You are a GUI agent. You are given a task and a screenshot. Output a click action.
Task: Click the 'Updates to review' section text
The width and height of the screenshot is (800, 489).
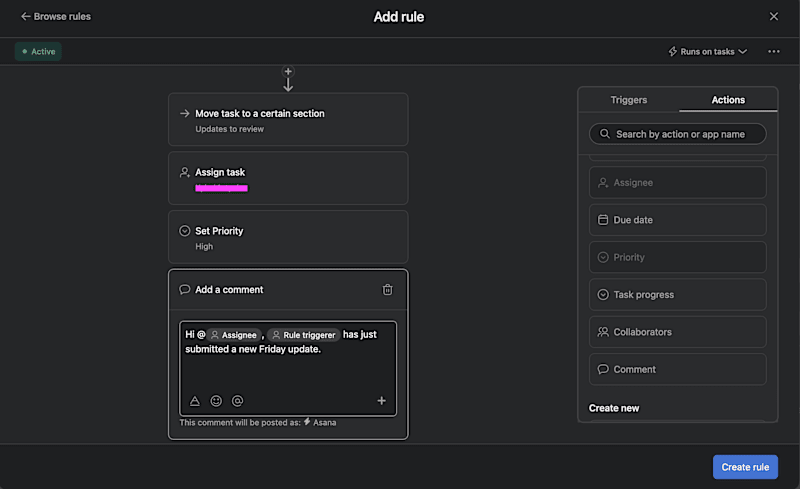coord(230,129)
